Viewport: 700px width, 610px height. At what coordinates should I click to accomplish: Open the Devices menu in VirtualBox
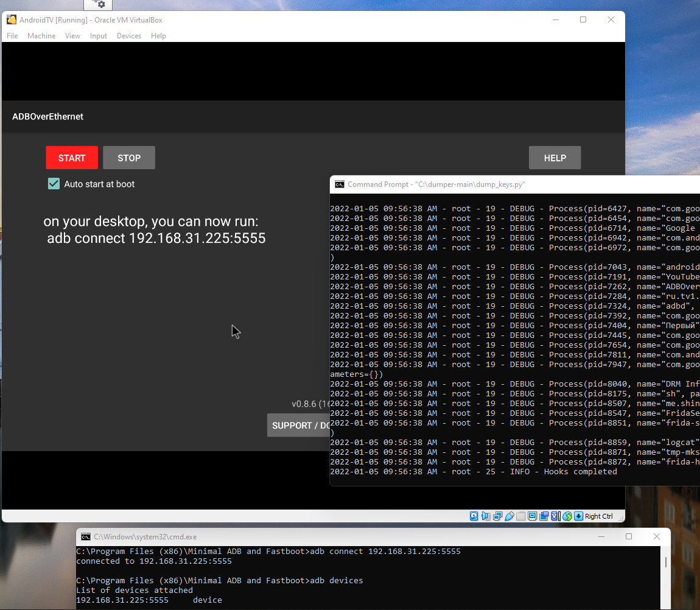click(129, 36)
